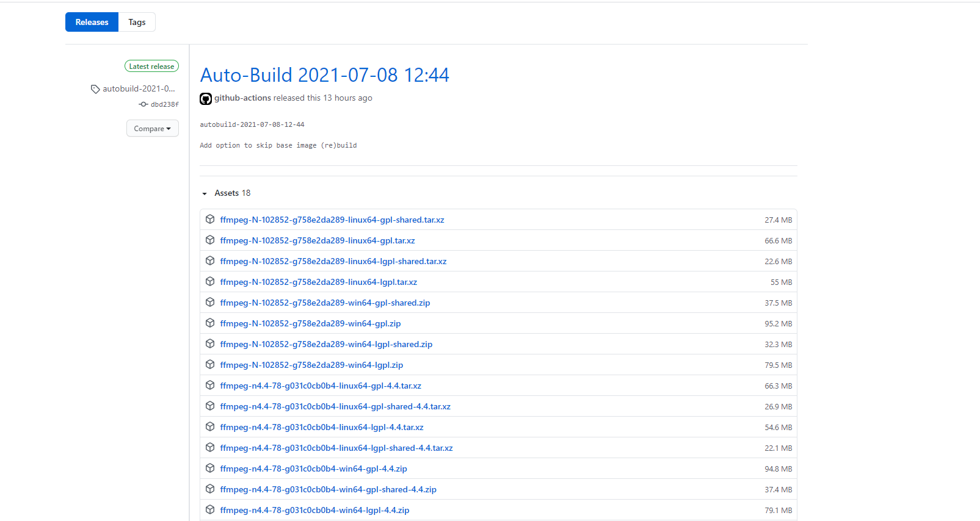
Task: Click the 'released this 13 hours ago' text
Action: click(323, 98)
